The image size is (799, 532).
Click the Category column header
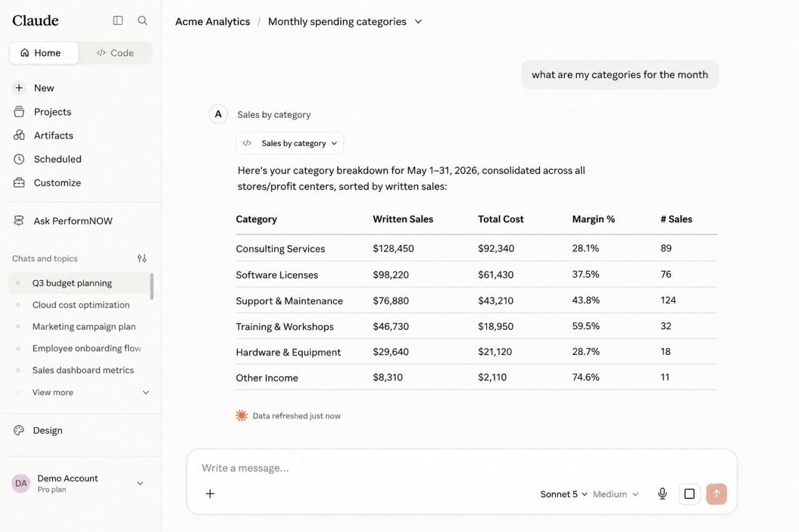click(257, 219)
